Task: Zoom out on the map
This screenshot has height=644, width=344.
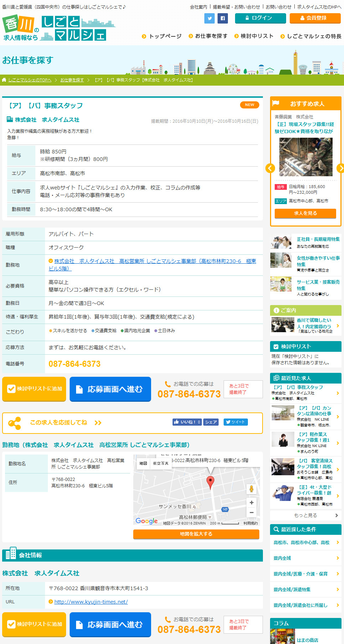Action: [251, 512]
